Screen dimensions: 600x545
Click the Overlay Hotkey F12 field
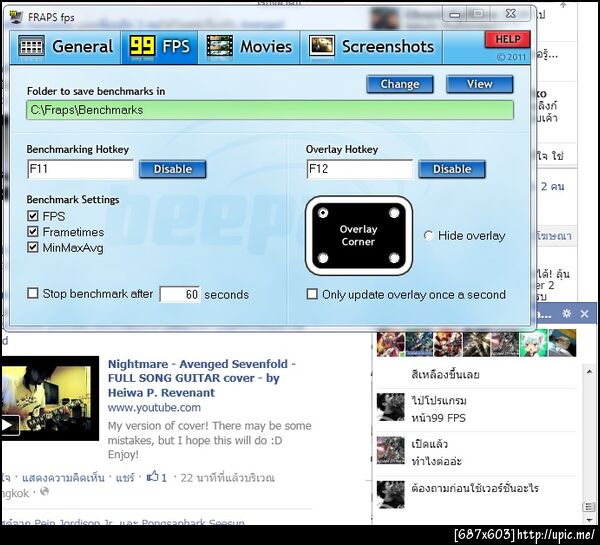[x=360, y=169]
